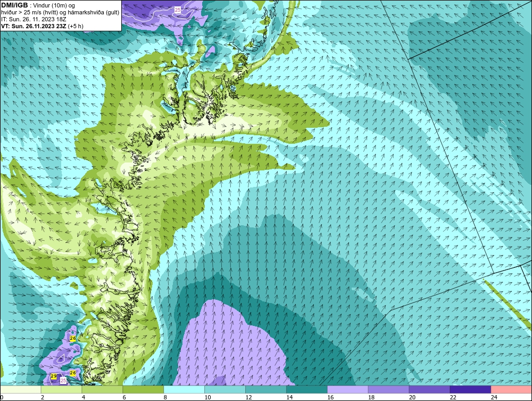Viewport: 532px width, 401px height.
Task: Click the 6–8 m/s olive green legend swatch
Action: click(x=143, y=389)
